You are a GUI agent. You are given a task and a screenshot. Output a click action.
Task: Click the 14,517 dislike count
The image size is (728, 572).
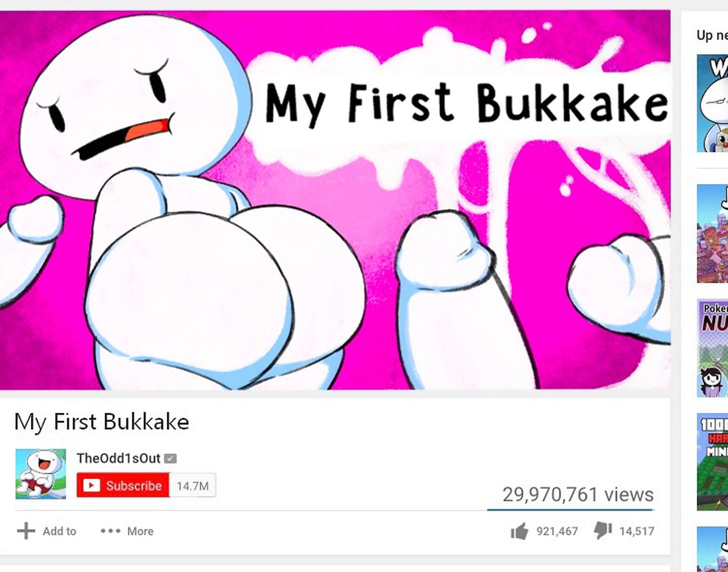click(637, 531)
